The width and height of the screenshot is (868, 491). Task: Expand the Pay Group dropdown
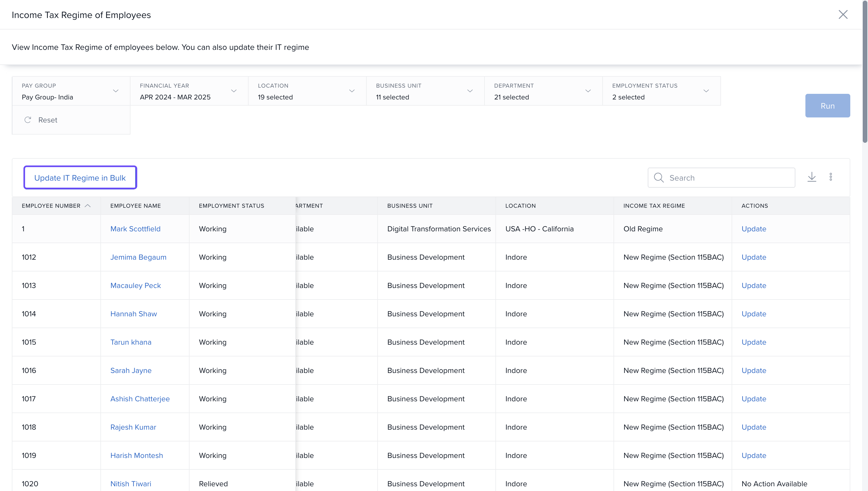click(116, 91)
